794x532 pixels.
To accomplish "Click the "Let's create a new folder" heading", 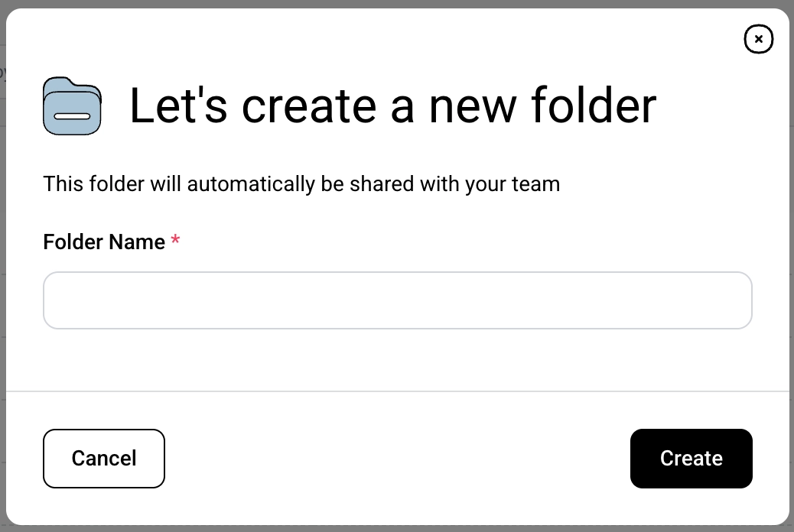I will coord(392,105).
